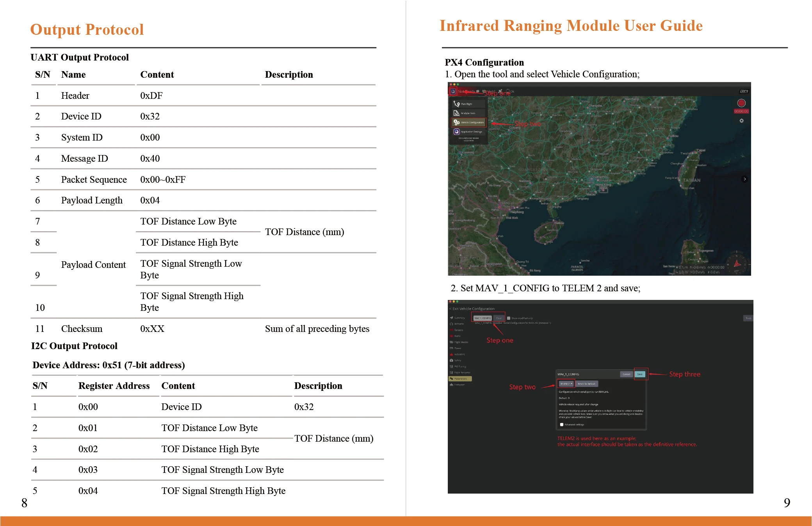Click the QGroundControl logo icon in toolbar
Image resolution: width=812 pixels, height=526 pixels.
453,91
